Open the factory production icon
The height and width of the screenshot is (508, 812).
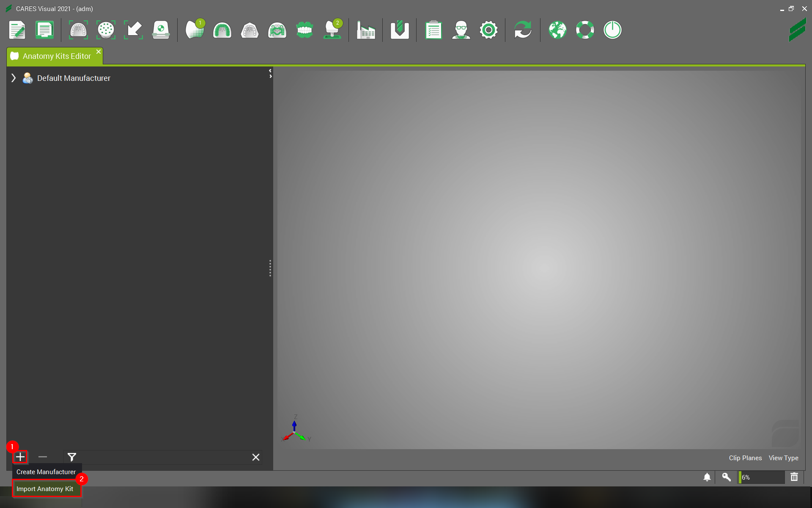(x=365, y=30)
